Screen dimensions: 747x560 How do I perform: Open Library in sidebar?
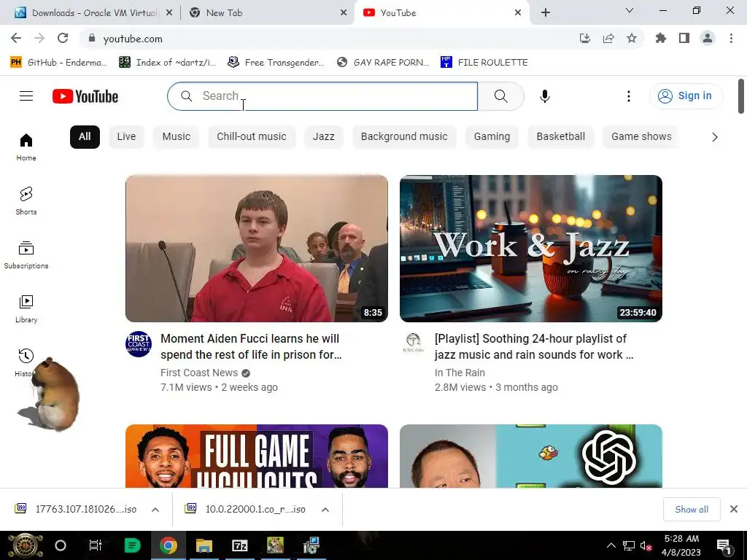[26, 308]
